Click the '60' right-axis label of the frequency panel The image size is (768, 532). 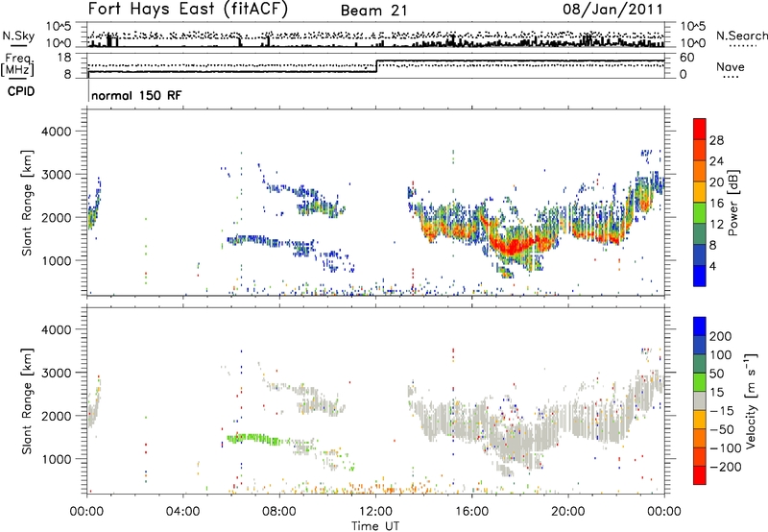(686, 58)
